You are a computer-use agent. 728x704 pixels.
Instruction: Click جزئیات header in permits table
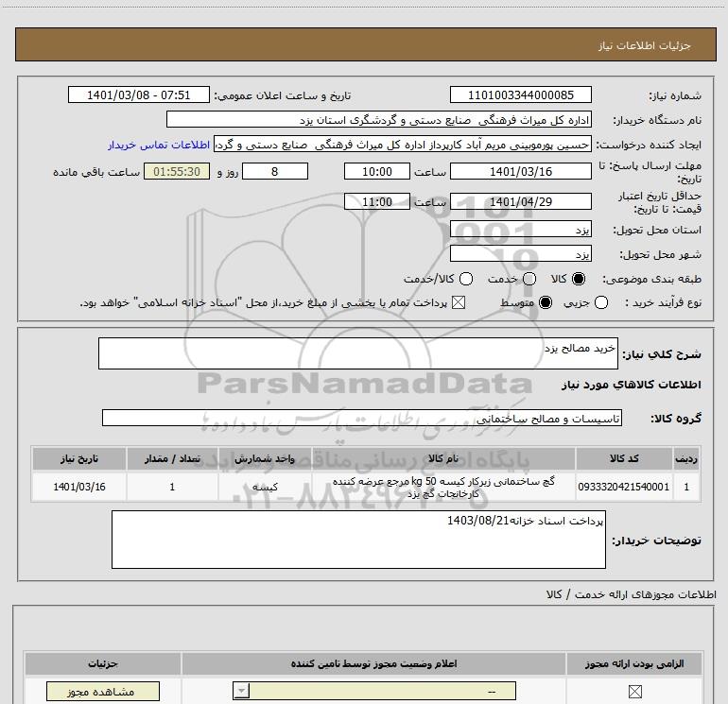click(x=103, y=664)
